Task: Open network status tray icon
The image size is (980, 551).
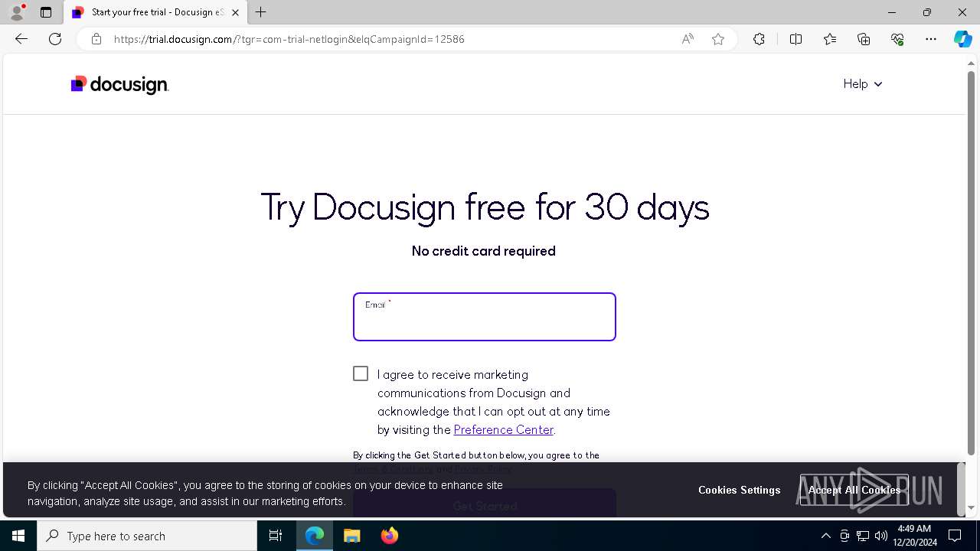Action: [863, 536]
